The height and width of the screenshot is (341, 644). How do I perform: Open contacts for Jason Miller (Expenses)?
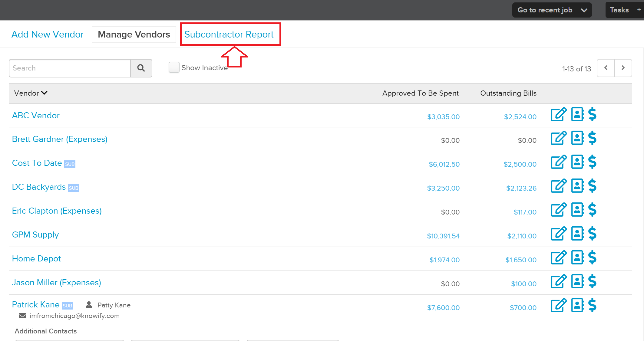click(x=577, y=281)
